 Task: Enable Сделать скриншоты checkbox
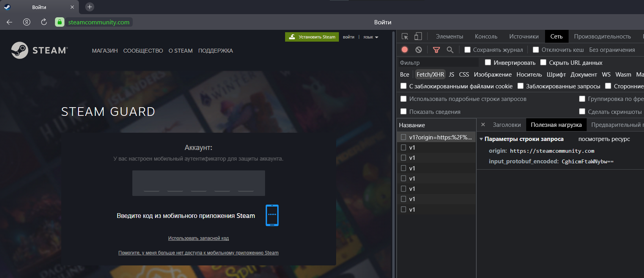582,112
